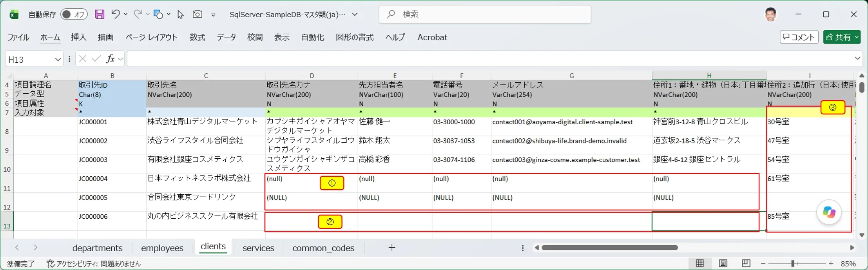Click inside the formula bar input
Viewport: 868px width, 270px height.
[x=490, y=59]
